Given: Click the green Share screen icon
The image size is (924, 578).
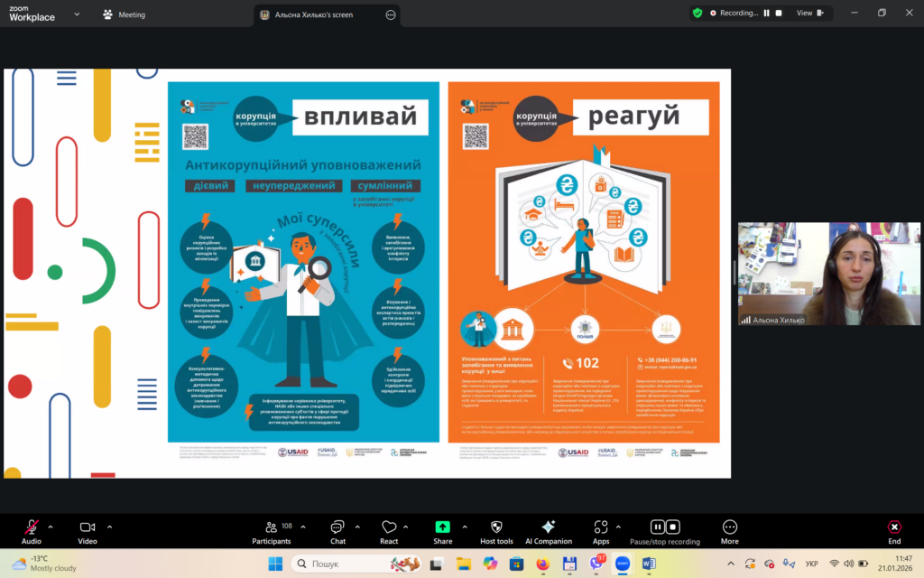Looking at the screenshot, I should [x=442, y=527].
